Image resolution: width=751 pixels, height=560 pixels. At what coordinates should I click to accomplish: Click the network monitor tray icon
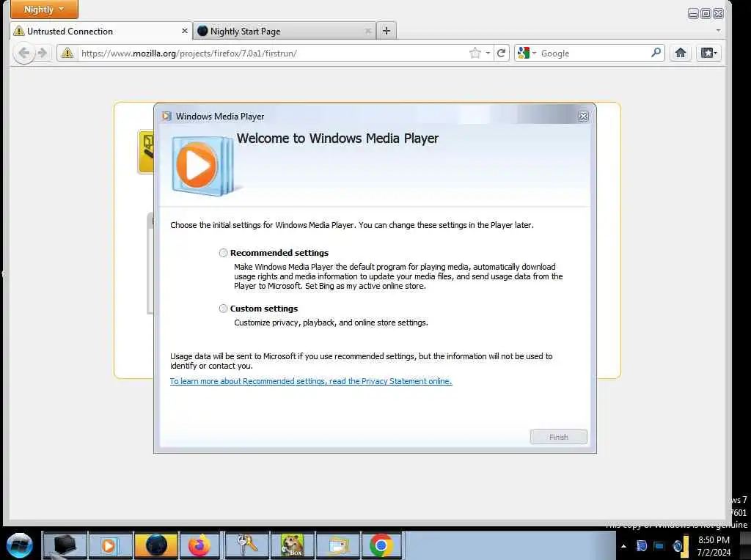(659, 545)
